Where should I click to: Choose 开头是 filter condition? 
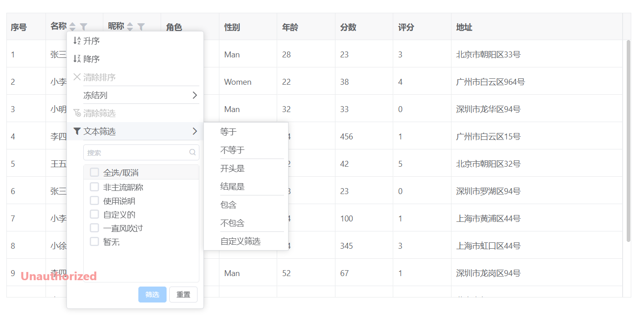pos(246,168)
